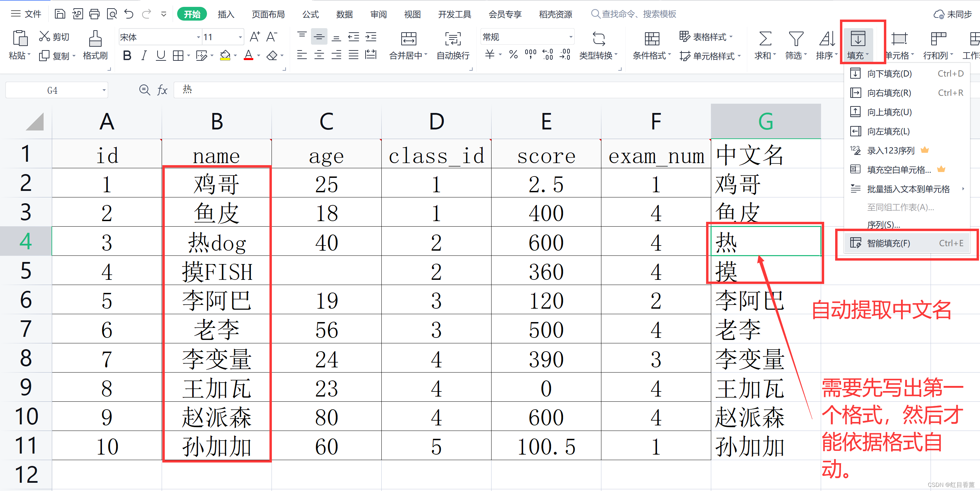Image resolution: width=980 pixels, height=491 pixels.
Task: Click the Sum (求和) sigma icon
Action: click(x=765, y=39)
